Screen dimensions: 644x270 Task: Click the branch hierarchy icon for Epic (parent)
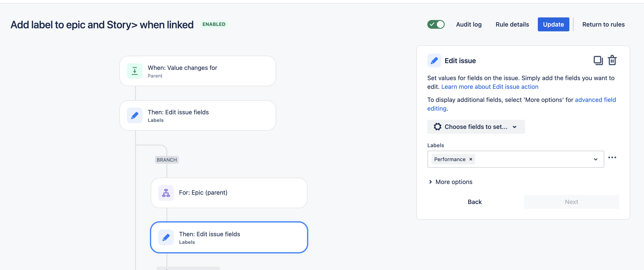pos(166,193)
